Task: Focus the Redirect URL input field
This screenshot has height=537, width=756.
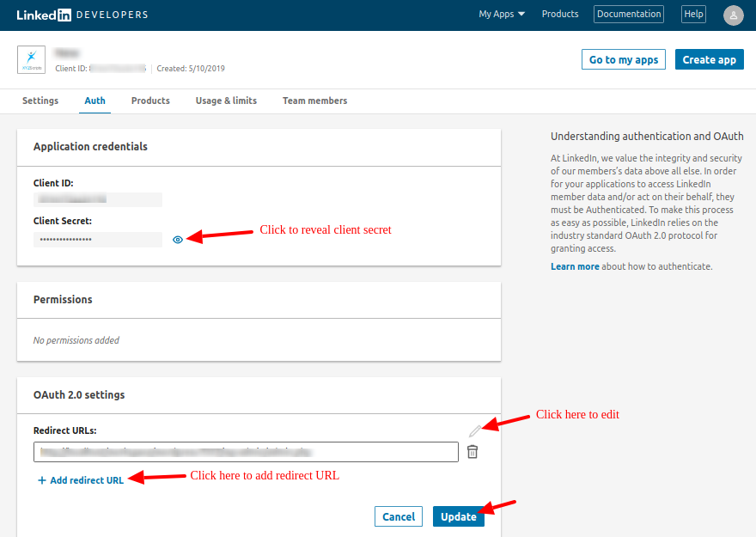Action: tap(246, 452)
